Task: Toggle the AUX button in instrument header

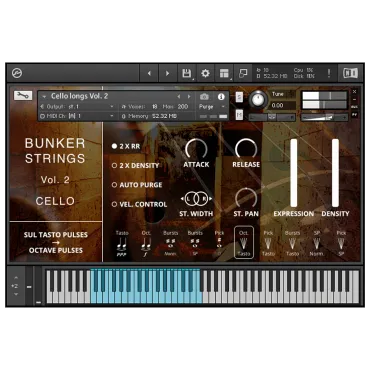Action: pos(354,107)
